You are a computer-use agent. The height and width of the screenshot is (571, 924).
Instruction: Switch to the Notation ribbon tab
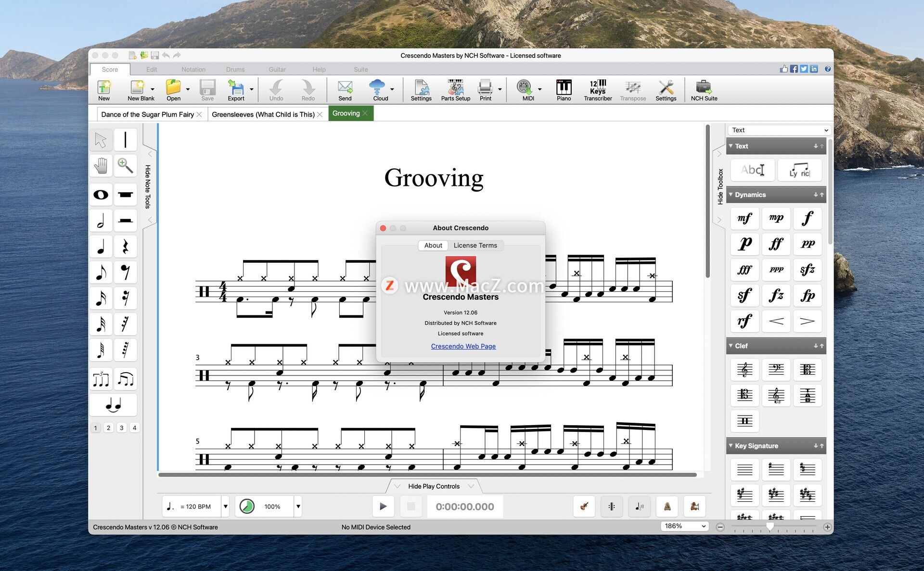pyautogui.click(x=193, y=69)
